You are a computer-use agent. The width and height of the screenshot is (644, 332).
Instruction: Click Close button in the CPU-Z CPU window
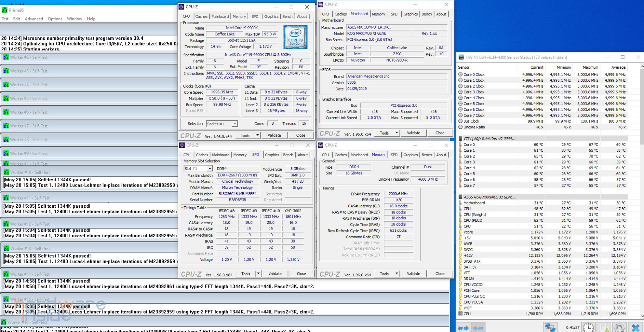click(301, 135)
